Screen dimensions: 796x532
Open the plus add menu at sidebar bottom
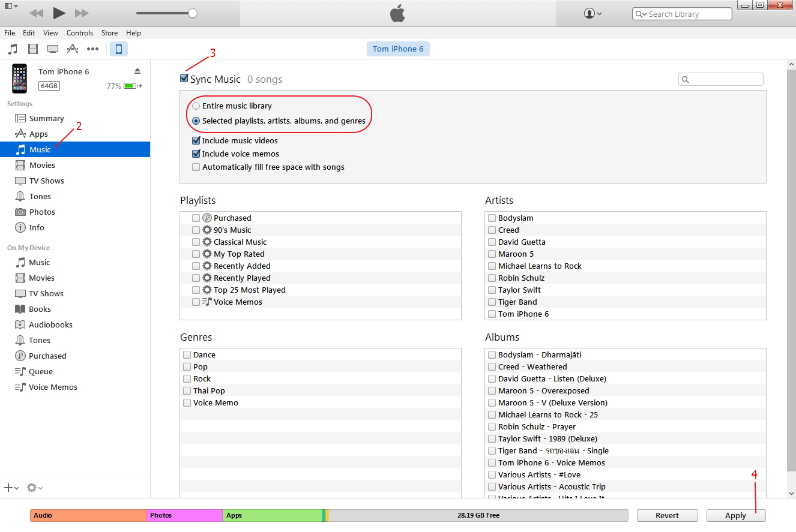[11, 488]
